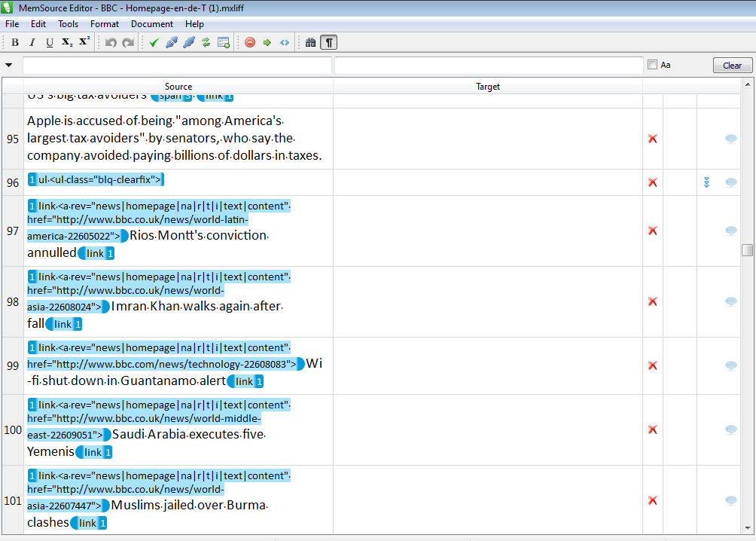The width and height of the screenshot is (756, 541).
Task: Open the Tools menu
Action: point(68,24)
